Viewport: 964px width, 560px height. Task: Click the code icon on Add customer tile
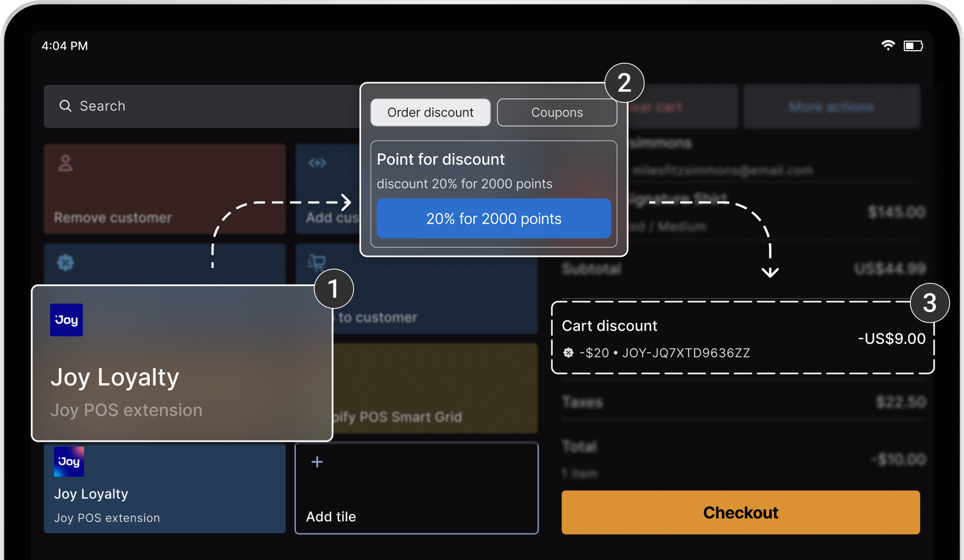click(317, 163)
